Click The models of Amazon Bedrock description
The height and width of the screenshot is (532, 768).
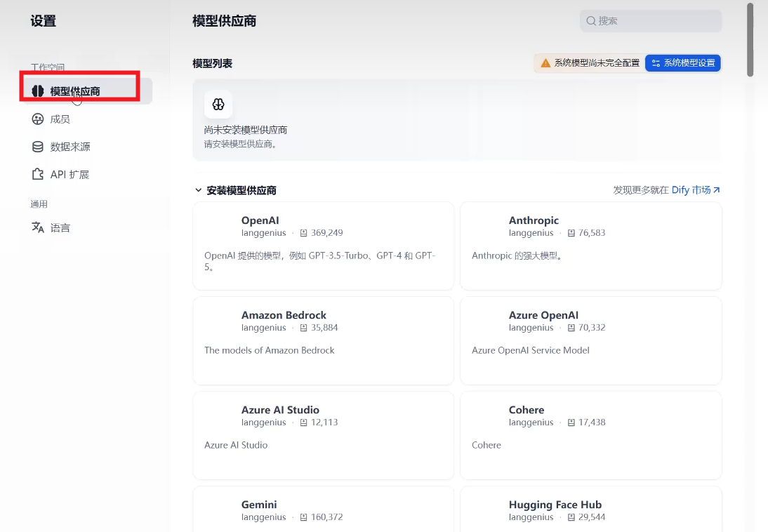270,350
